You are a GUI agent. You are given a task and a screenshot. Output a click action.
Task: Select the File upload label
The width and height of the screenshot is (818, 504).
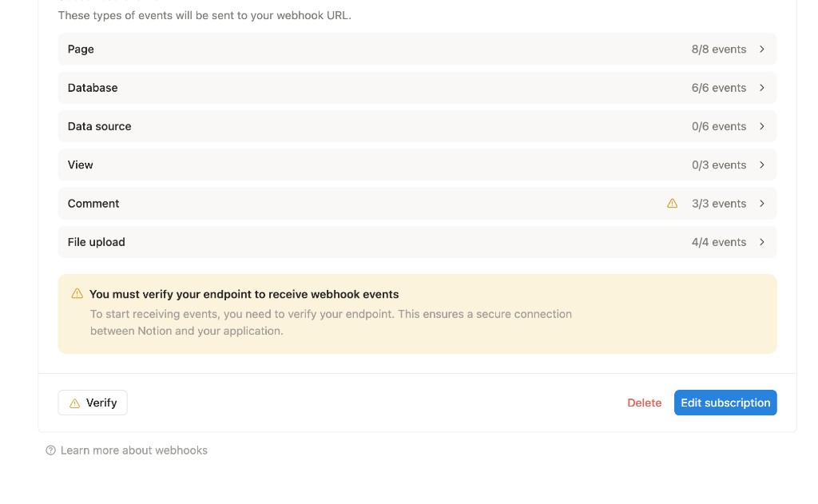97,242
